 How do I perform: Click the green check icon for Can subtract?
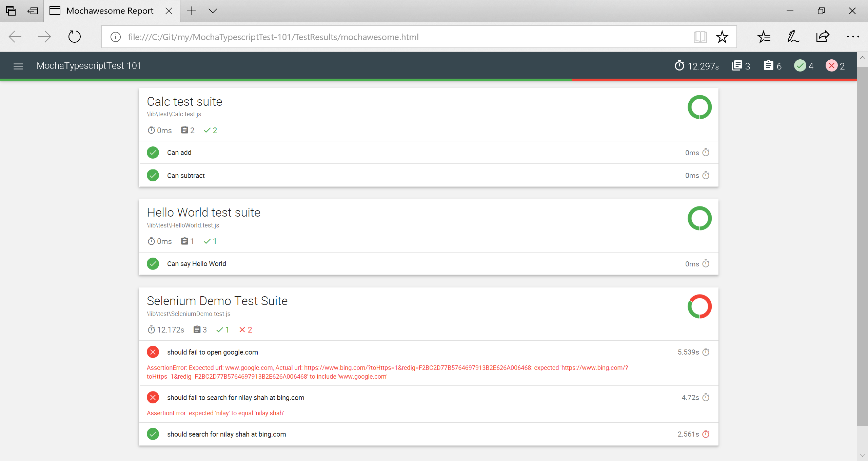point(153,175)
